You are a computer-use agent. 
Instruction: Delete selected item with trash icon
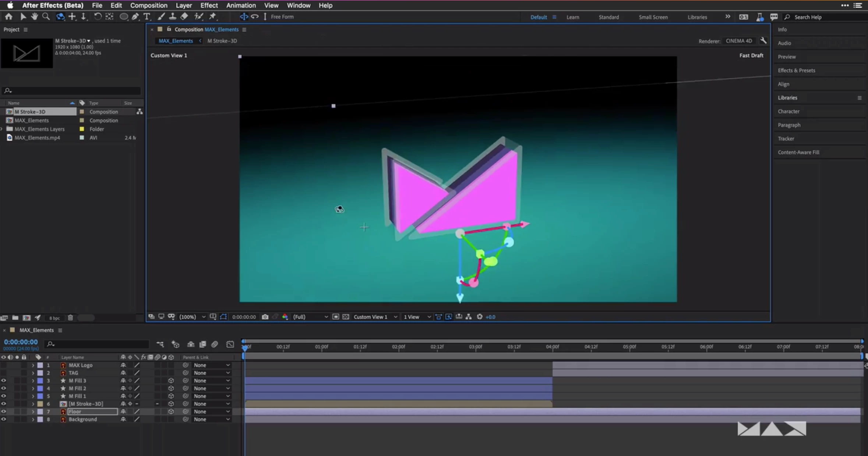click(70, 317)
